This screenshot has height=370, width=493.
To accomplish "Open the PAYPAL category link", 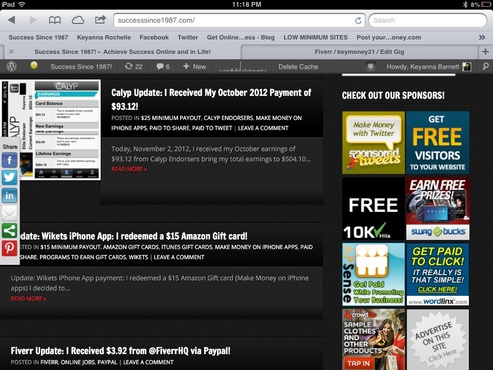I will click(107, 362).
